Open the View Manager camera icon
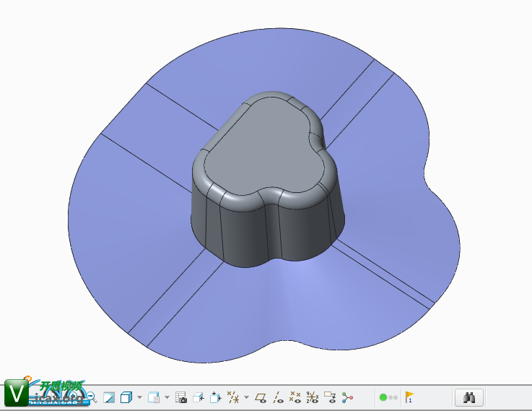The height and width of the screenshot is (411, 532). pos(181,397)
